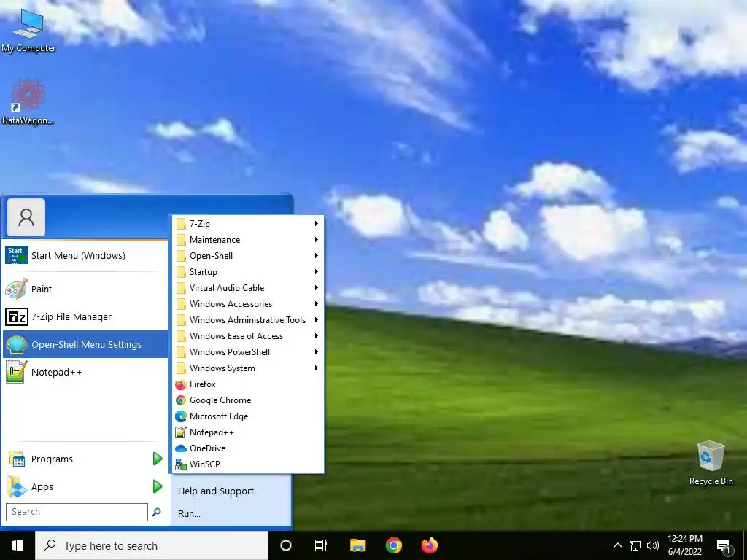Viewport: 747px width, 560px height.
Task: Open Open-Shell Menu Settings shell icon
Action: pos(16,344)
